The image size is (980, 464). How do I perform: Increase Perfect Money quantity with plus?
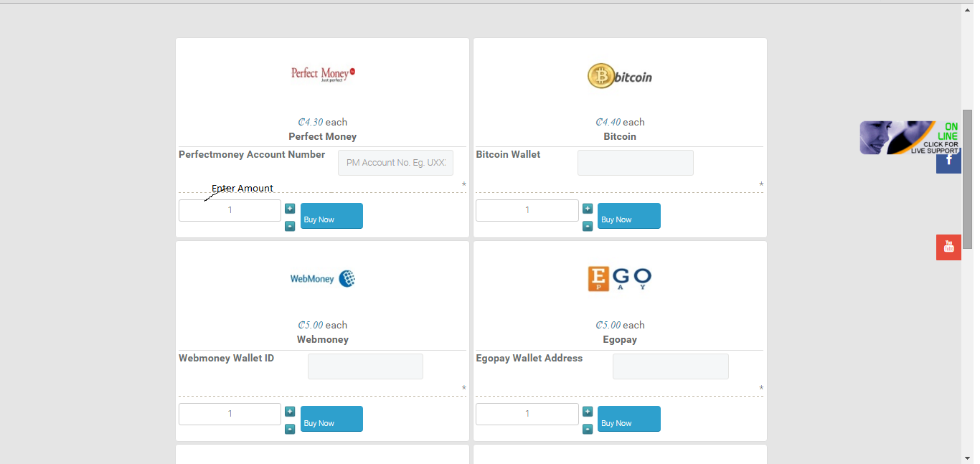click(290, 209)
